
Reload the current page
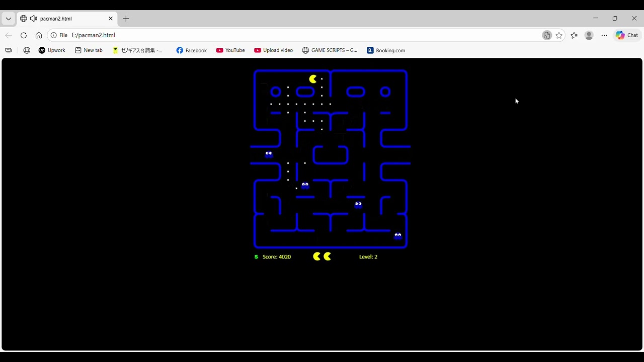pyautogui.click(x=24, y=35)
